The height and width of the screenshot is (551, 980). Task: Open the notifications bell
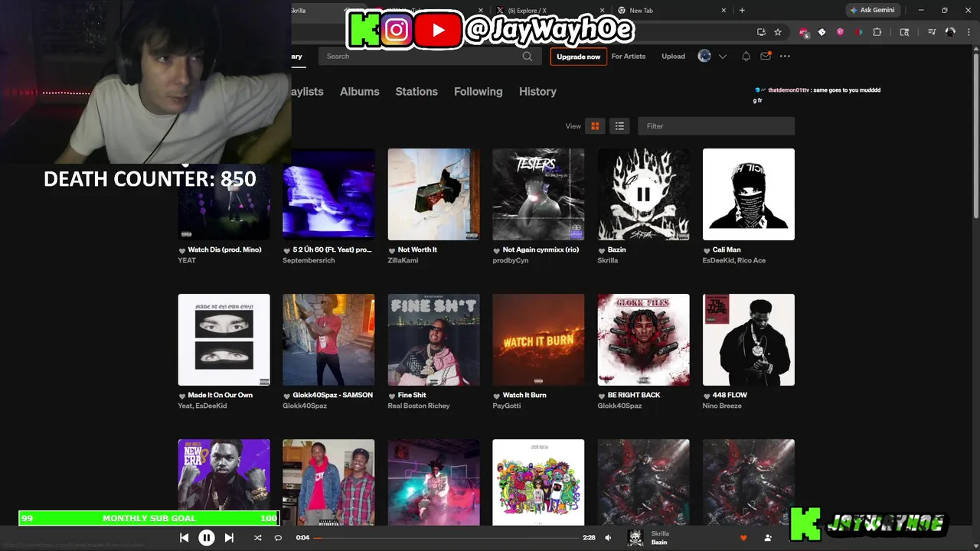(x=746, y=57)
